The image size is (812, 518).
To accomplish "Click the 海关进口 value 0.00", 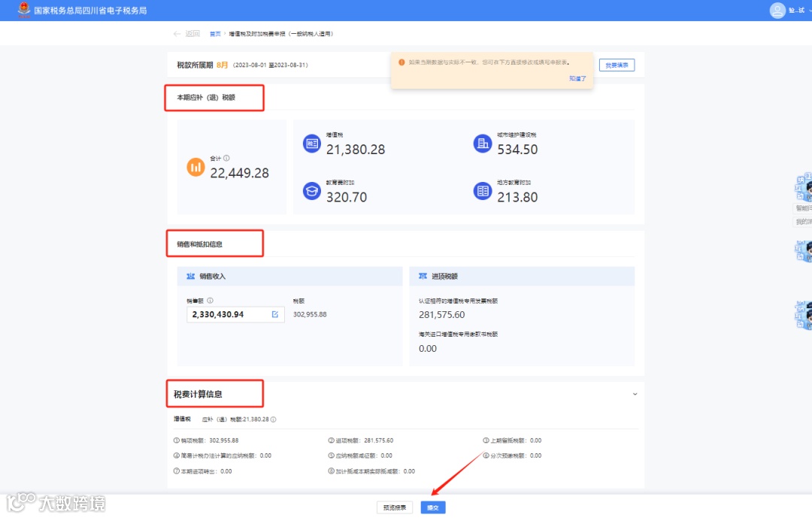I will tap(428, 349).
